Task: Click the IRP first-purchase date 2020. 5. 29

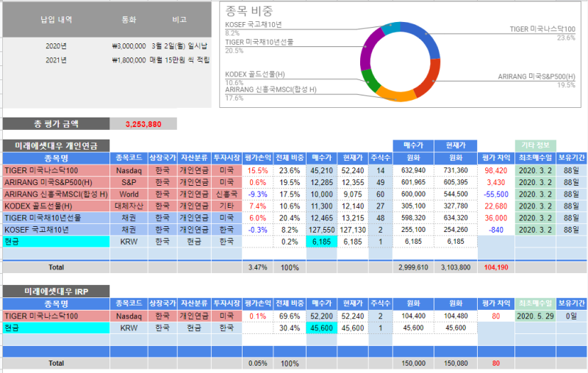Action: [535, 316]
